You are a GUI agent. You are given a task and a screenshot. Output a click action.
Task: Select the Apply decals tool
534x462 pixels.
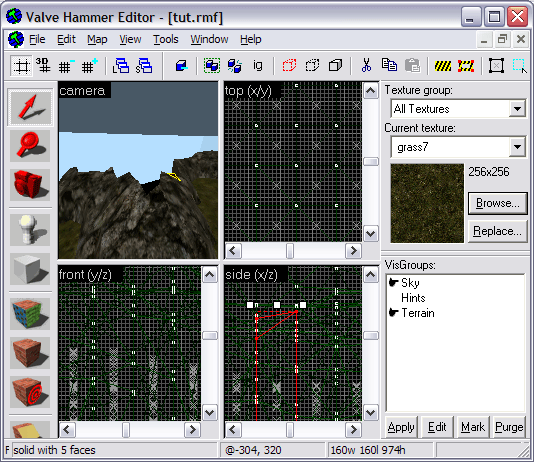pyautogui.click(x=30, y=392)
